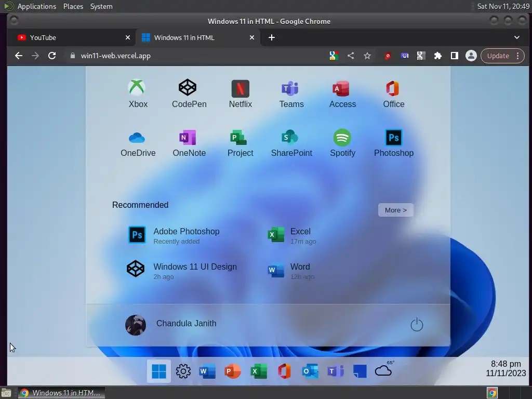Switch to the YouTube tab
This screenshot has height=399, width=532.
click(x=71, y=37)
